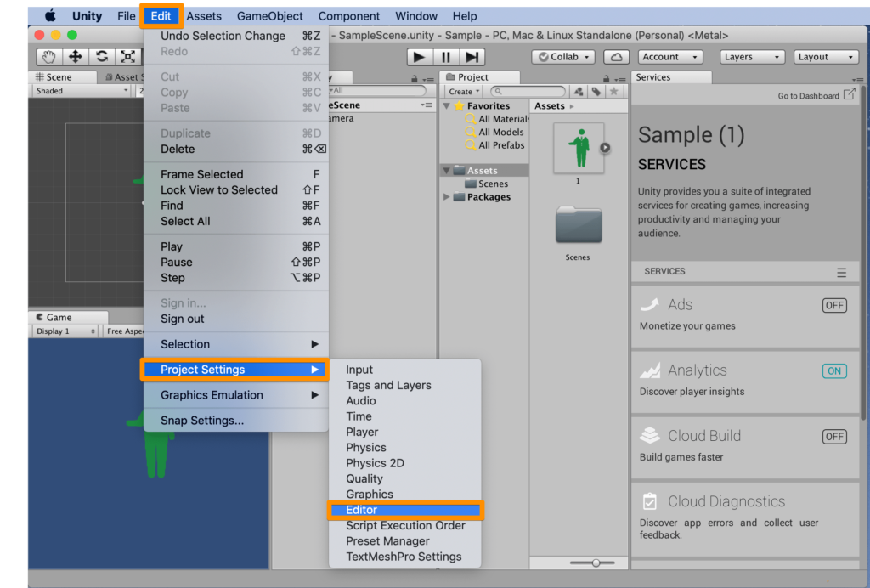Choose Undo Selection Change in Edit menu

[236, 36]
